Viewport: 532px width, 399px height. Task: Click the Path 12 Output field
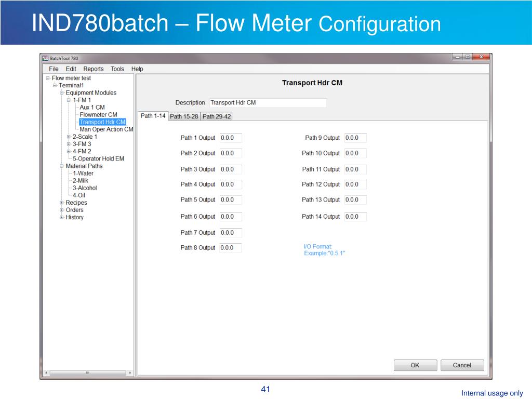coord(355,184)
